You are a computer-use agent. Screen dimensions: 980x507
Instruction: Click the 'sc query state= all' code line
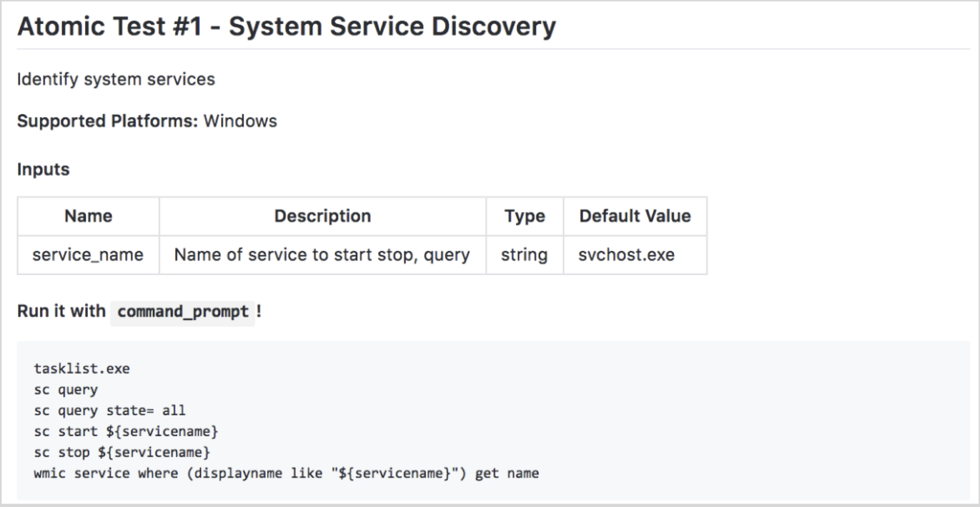click(x=110, y=410)
